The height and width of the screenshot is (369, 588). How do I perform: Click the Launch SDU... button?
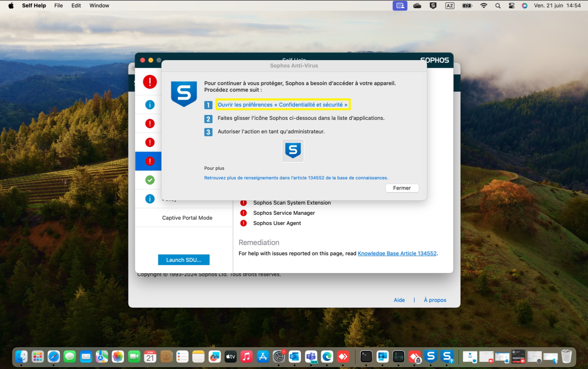tap(184, 260)
